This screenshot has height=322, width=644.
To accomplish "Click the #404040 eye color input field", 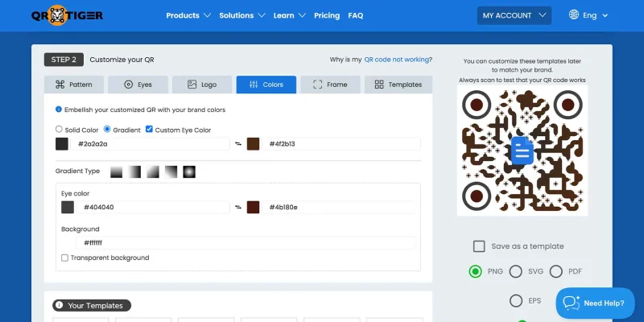I will [153, 207].
